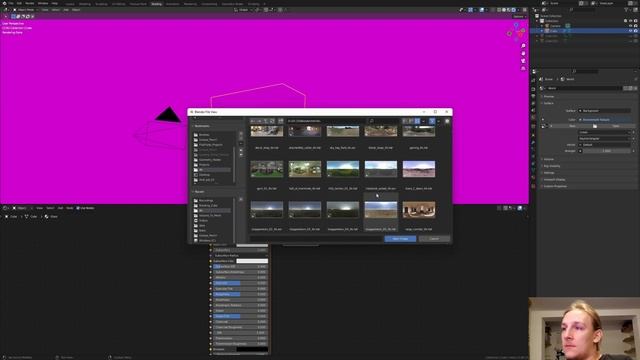
Task: Open the Modifiers wrench properties tab
Action: tap(533, 142)
